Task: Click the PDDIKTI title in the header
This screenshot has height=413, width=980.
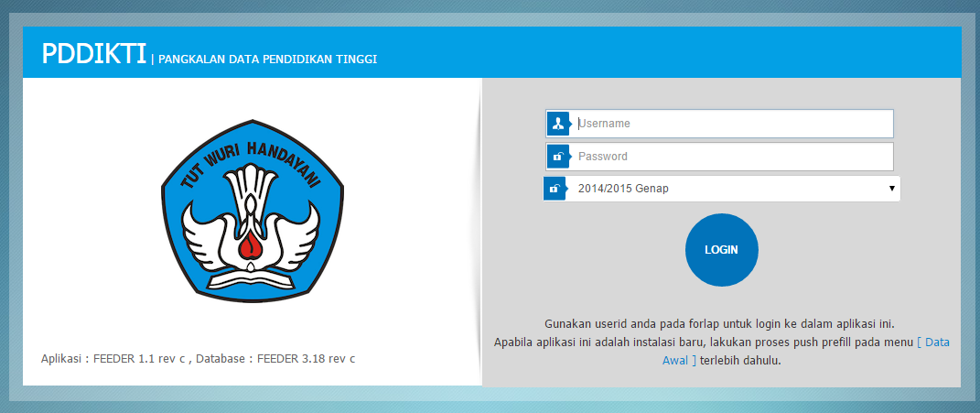Action: [x=93, y=55]
